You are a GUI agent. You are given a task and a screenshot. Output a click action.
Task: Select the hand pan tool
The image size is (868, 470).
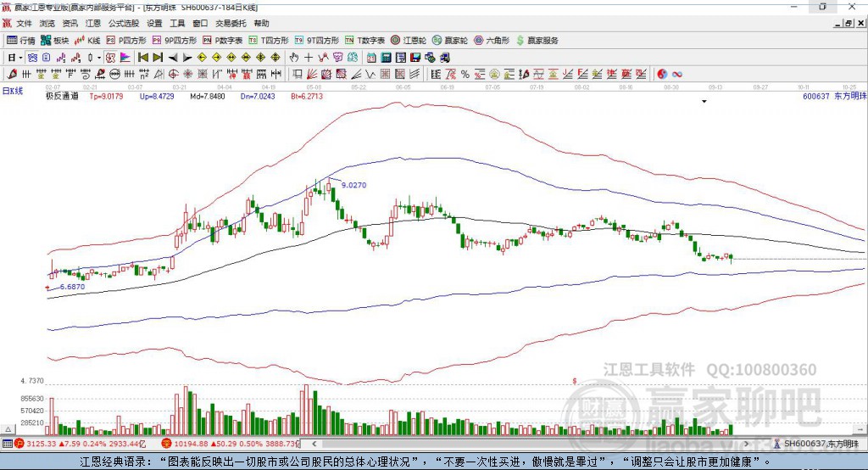click(294, 58)
